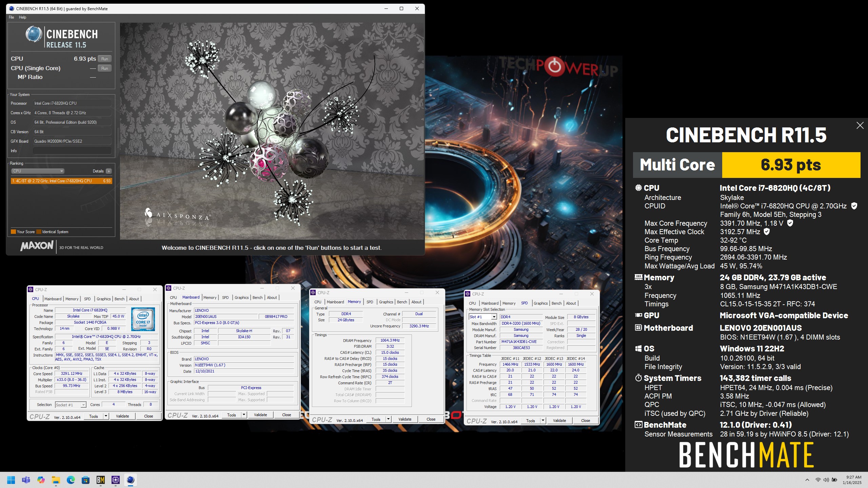The width and height of the screenshot is (868, 488).
Task: Expand Tools arrow in CPU-Z SPD window
Action: pyautogui.click(x=543, y=421)
